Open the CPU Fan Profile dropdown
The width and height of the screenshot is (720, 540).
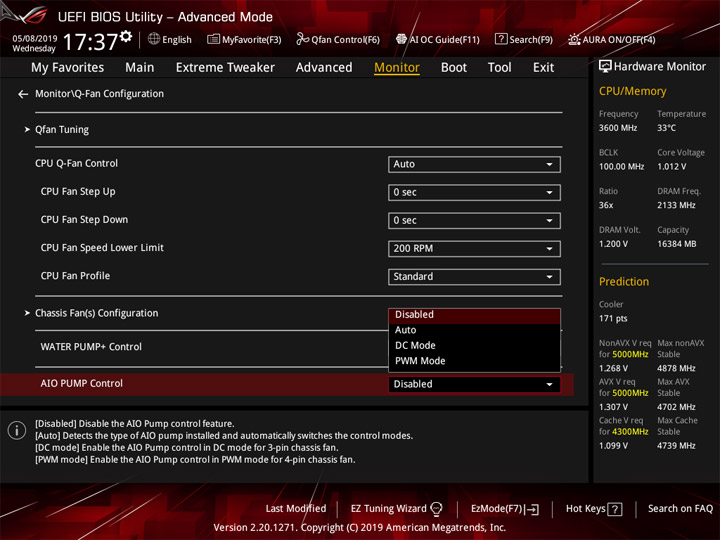[474, 276]
